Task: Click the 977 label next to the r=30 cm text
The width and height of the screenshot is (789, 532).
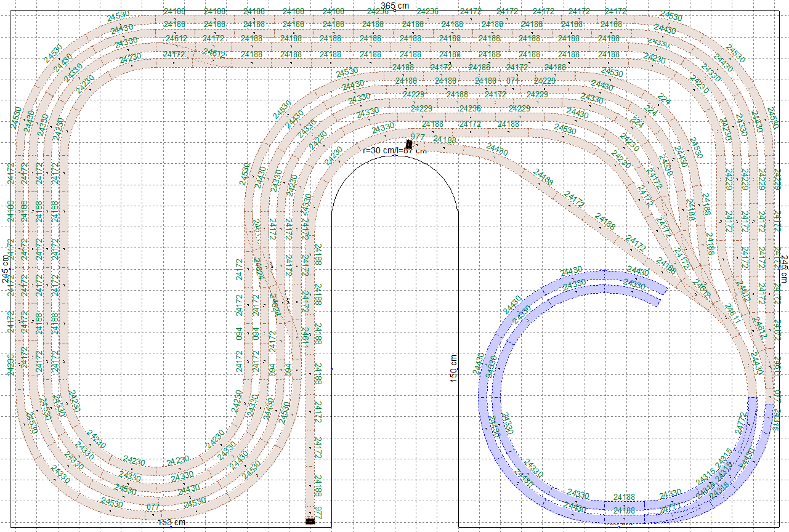Action: (x=418, y=137)
